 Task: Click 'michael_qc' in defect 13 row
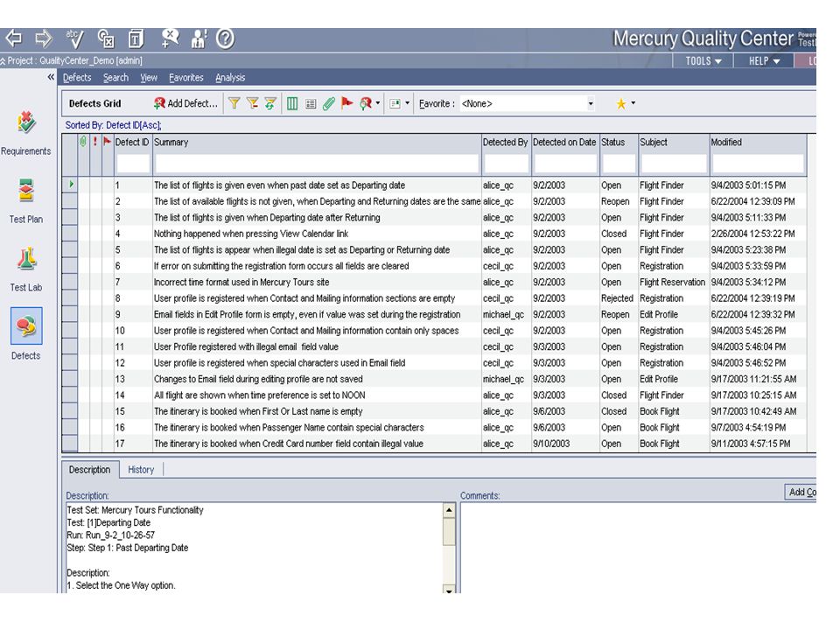504,379
